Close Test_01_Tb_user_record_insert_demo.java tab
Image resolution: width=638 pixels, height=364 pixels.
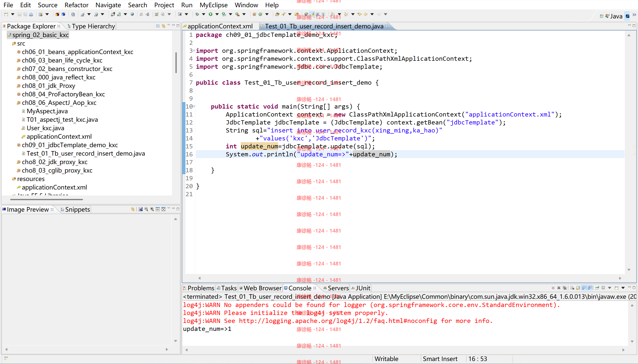click(x=387, y=26)
